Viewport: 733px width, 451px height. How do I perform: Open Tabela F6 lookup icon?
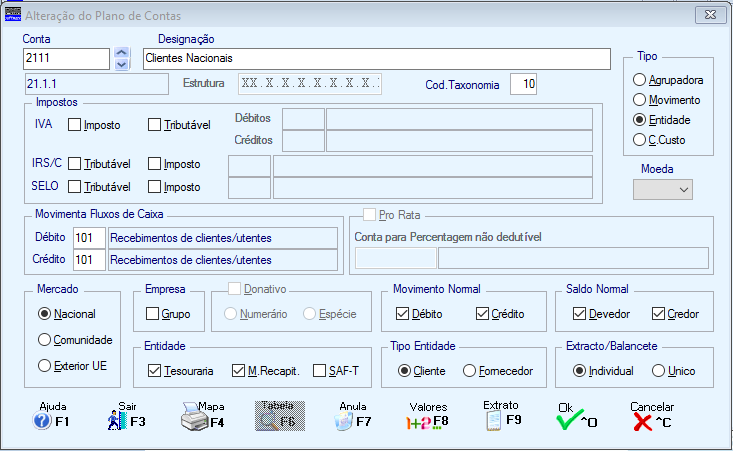click(280, 415)
